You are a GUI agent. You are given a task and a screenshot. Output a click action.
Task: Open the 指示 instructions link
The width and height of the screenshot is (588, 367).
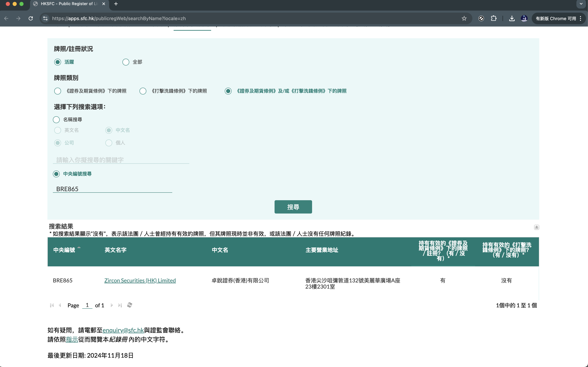coord(72,339)
